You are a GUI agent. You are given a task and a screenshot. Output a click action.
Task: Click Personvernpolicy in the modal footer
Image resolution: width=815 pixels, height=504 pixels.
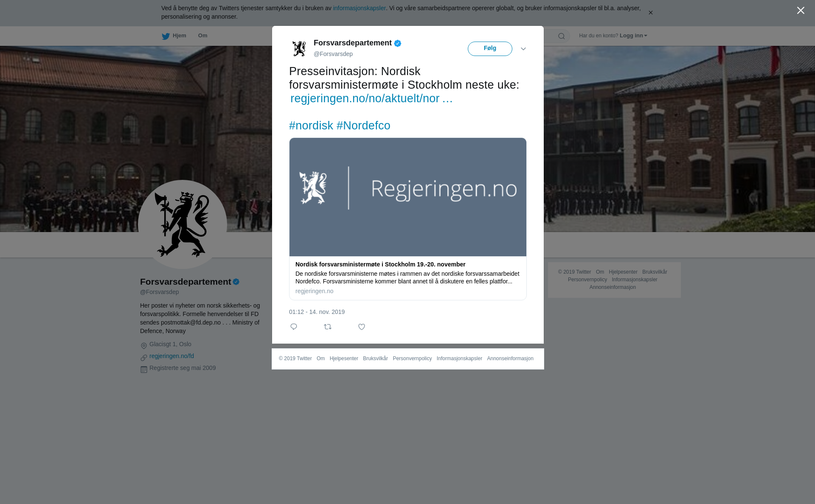(412, 358)
